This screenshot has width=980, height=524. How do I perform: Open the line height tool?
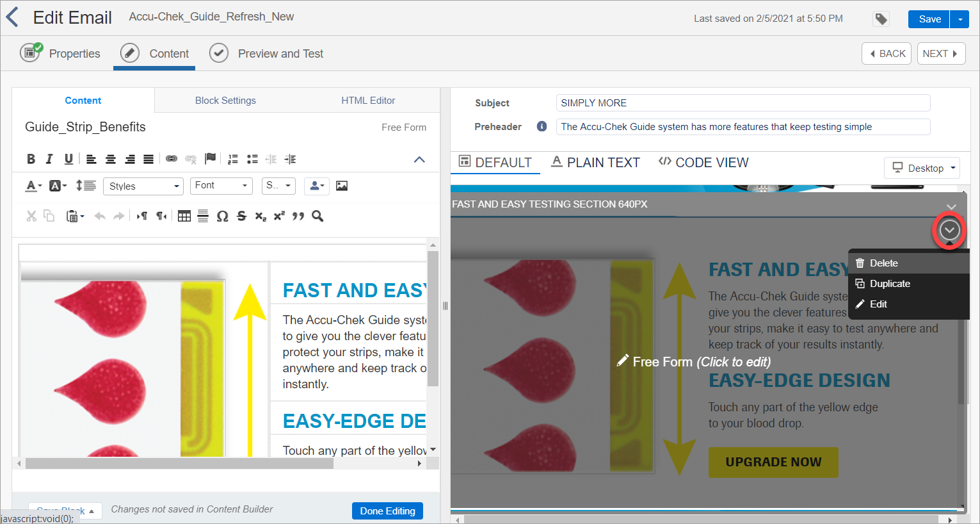86,186
